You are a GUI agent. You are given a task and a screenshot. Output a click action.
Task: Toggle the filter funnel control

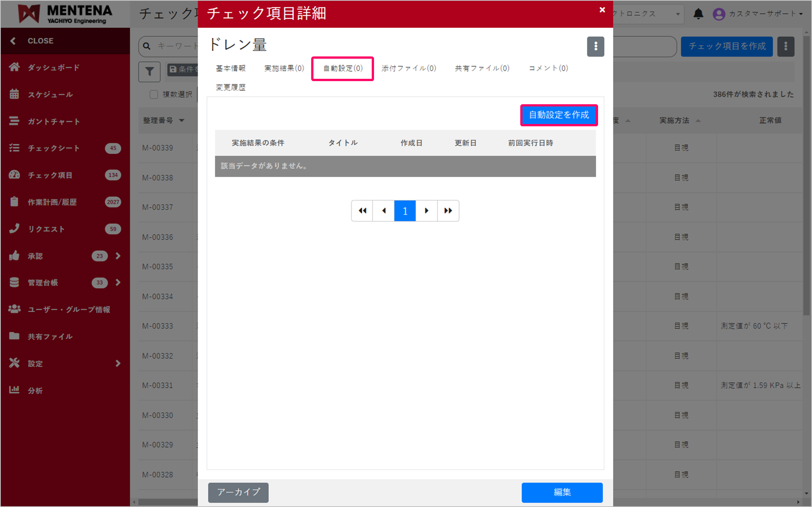pos(149,72)
